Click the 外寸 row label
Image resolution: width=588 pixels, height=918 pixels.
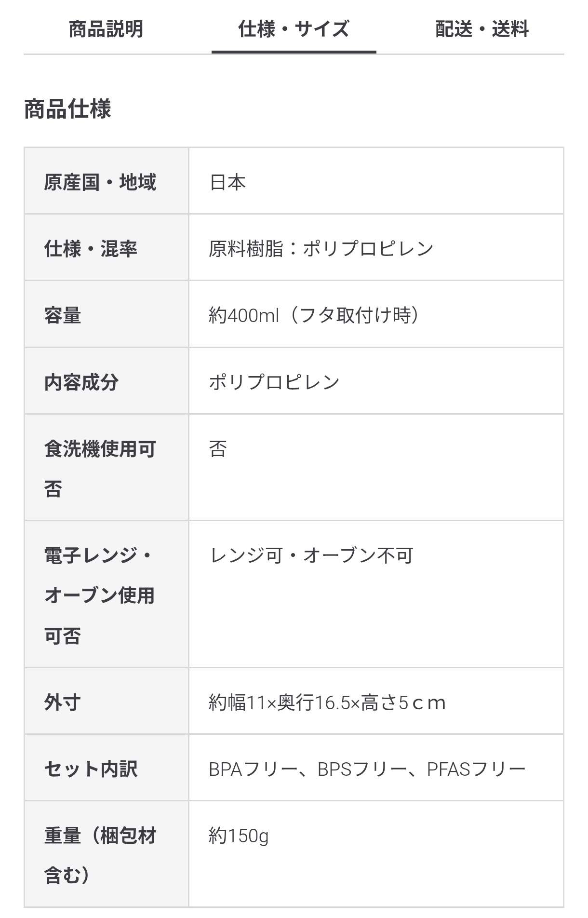(x=63, y=702)
